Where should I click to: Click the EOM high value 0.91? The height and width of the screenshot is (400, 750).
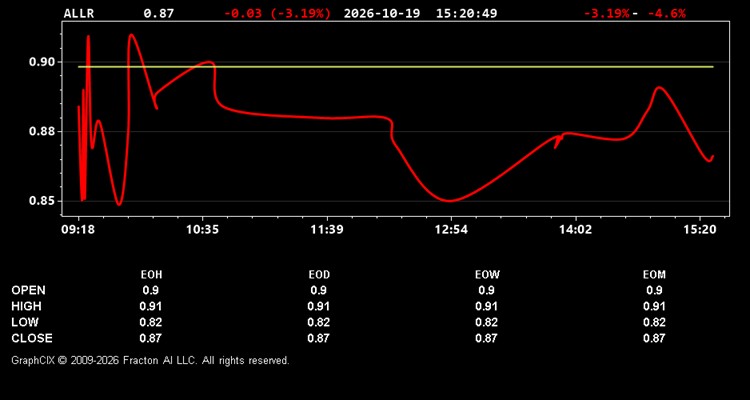(654, 306)
